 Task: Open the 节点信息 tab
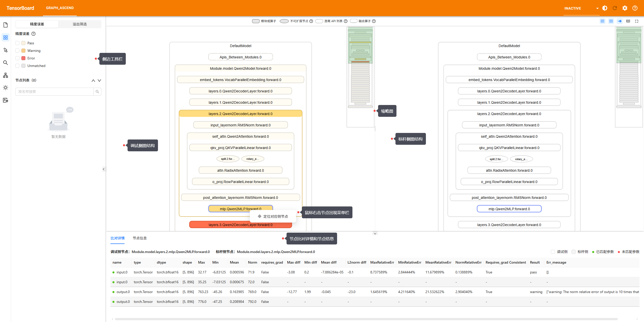[x=140, y=238]
